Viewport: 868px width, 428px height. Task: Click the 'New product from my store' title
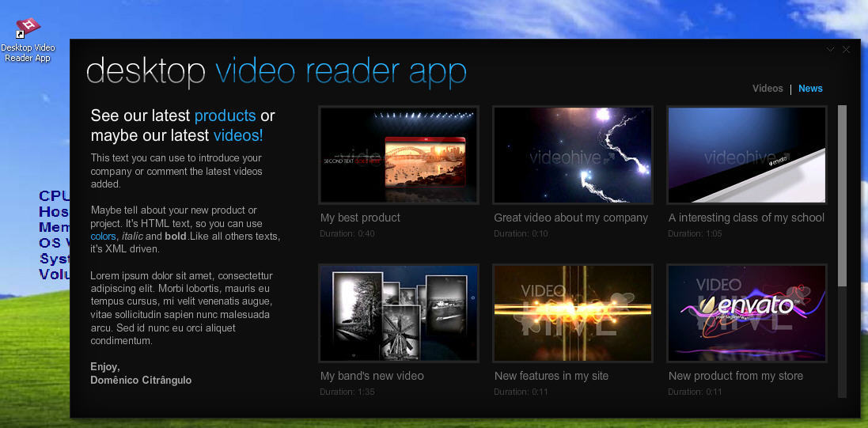coord(736,376)
